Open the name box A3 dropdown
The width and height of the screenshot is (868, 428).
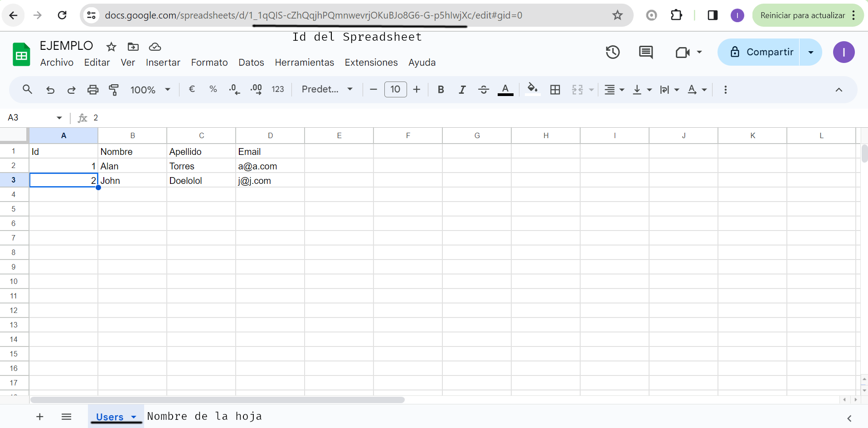59,118
